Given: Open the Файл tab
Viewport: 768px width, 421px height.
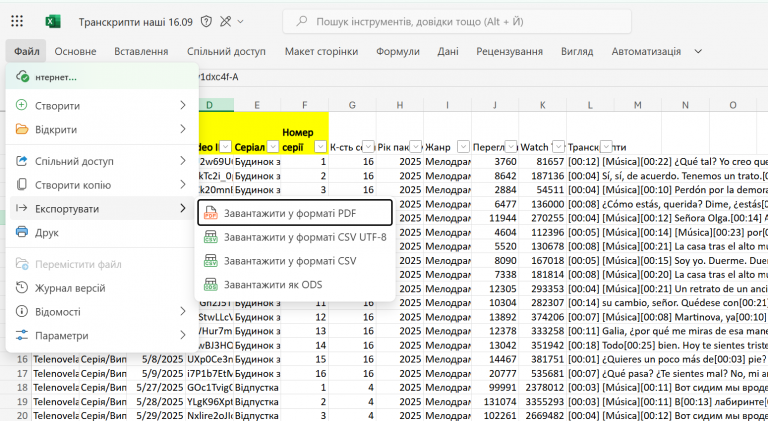Looking at the screenshot, I should [26, 51].
